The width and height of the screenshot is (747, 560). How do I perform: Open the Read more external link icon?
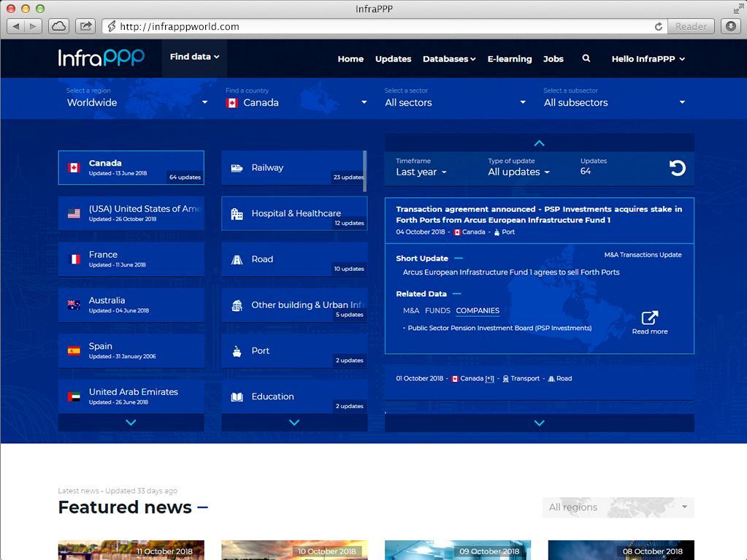pyautogui.click(x=649, y=318)
